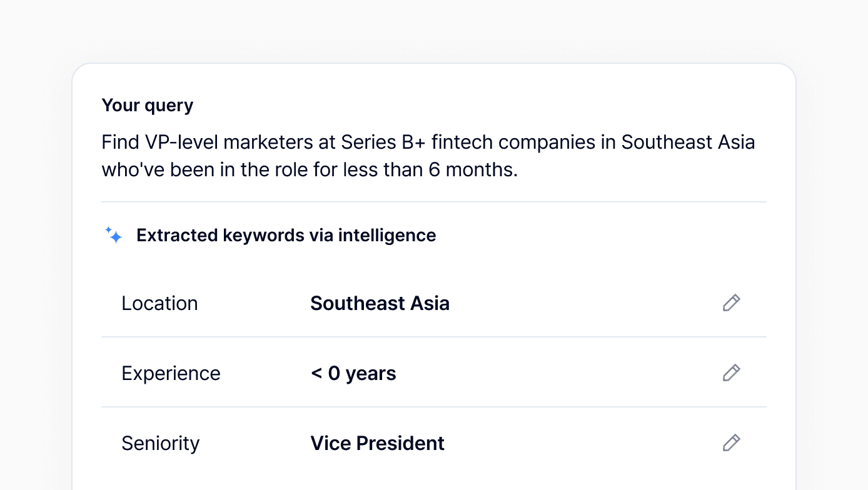Edit the Seniority value via pencil icon

coord(731,443)
